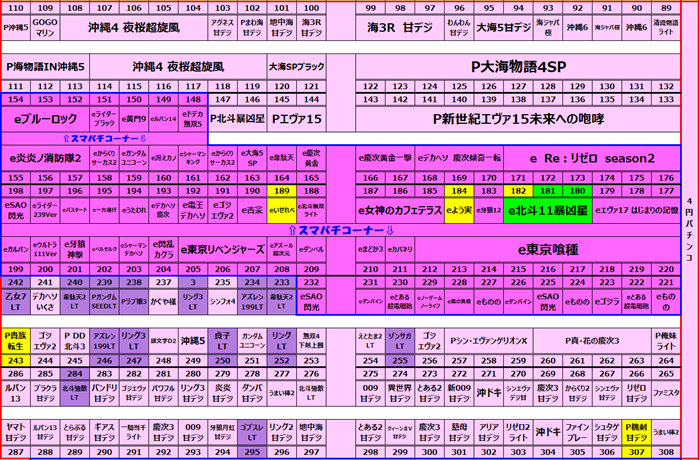Click the green e北斗11暴凶星 cell

point(548,210)
